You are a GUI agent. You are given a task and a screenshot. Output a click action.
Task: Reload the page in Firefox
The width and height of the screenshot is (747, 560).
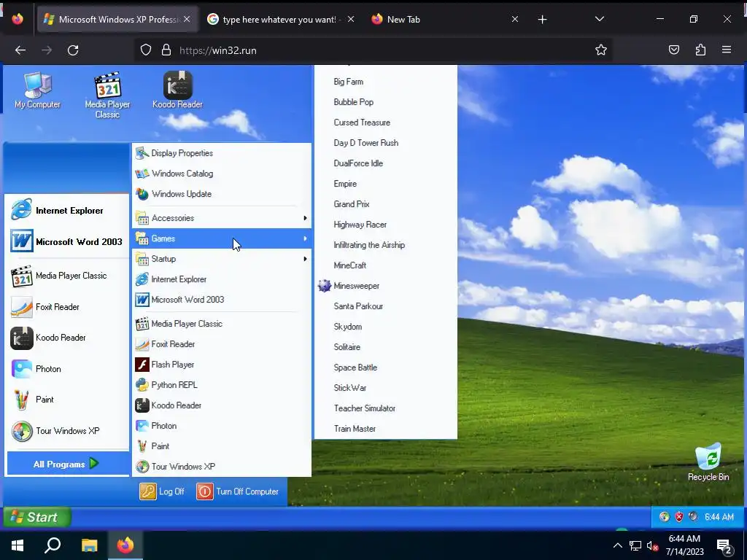(x=73, y=50)
